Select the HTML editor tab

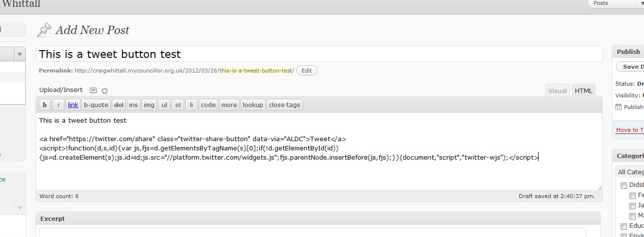[583, 91]
